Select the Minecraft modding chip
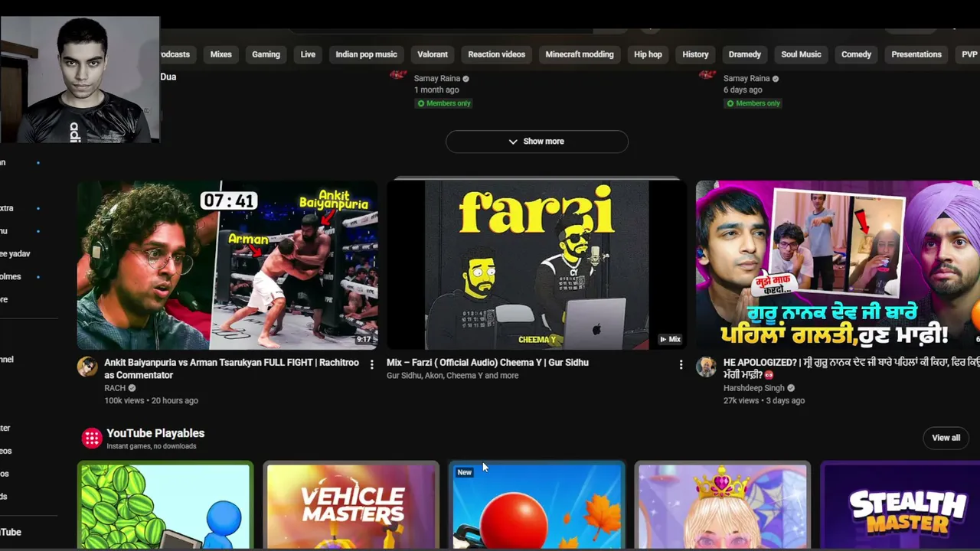980x551 pixels. pyautogui.click(x=580, y=54)
